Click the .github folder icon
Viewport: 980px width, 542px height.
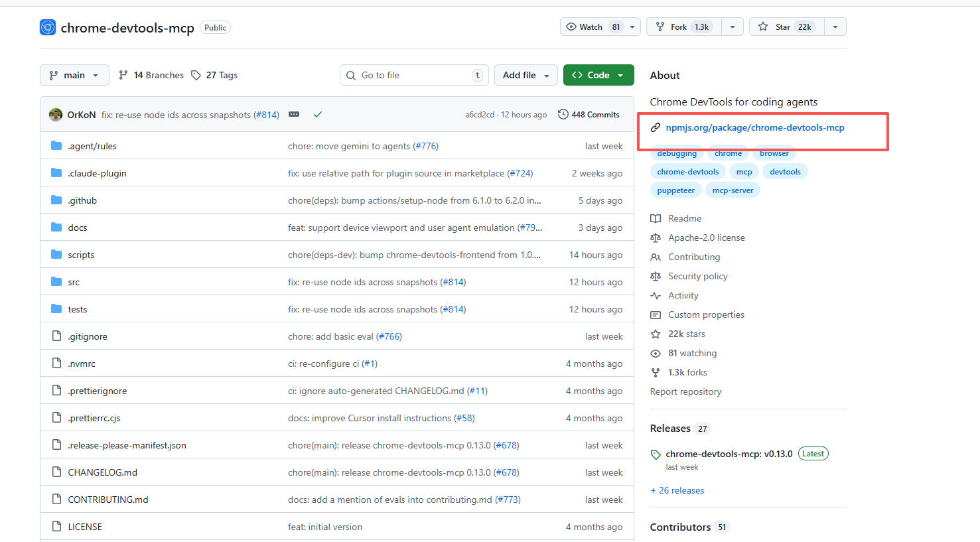pyautogui.click(x=56, y=200)
